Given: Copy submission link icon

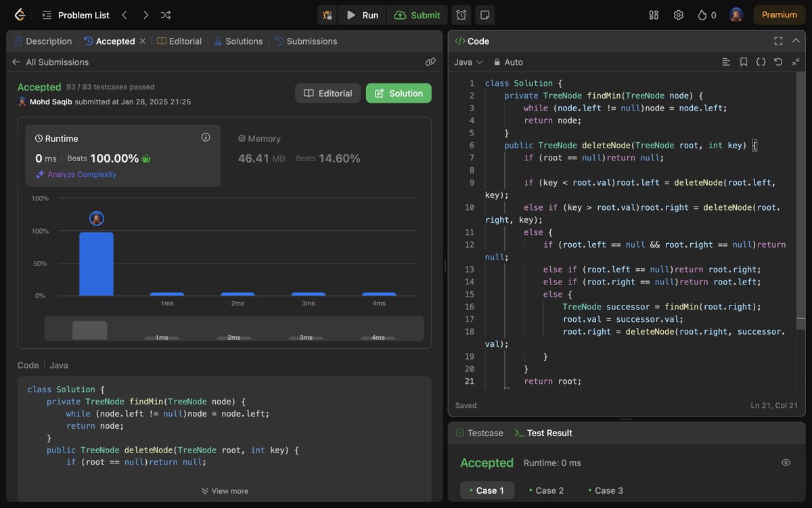Looking at the screenshot, I should (430, 62).
